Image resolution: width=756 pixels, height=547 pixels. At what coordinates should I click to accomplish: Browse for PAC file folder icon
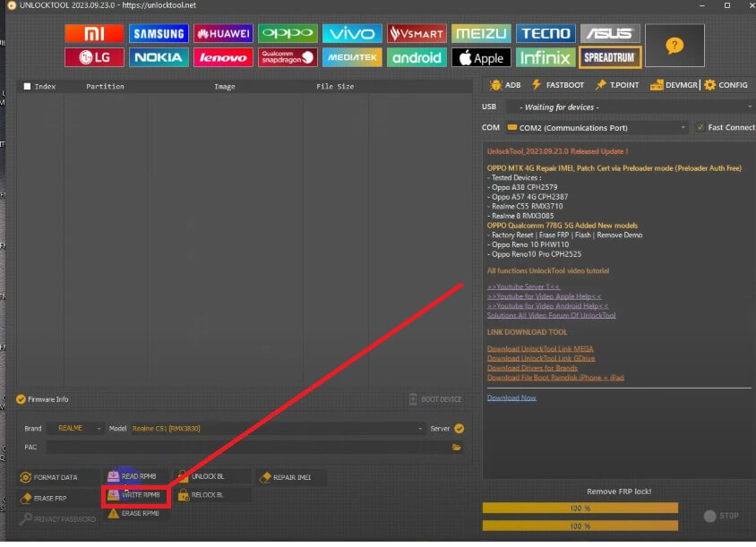coord(457,447)
